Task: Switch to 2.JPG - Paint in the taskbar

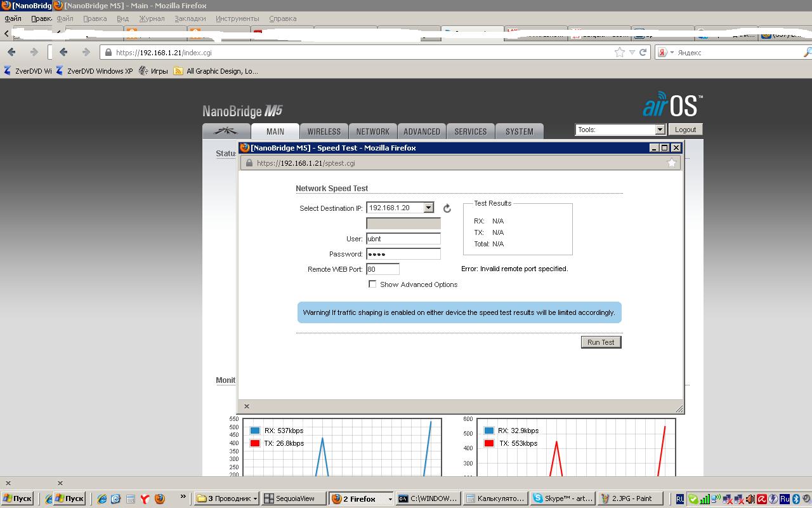Action: 631,499
